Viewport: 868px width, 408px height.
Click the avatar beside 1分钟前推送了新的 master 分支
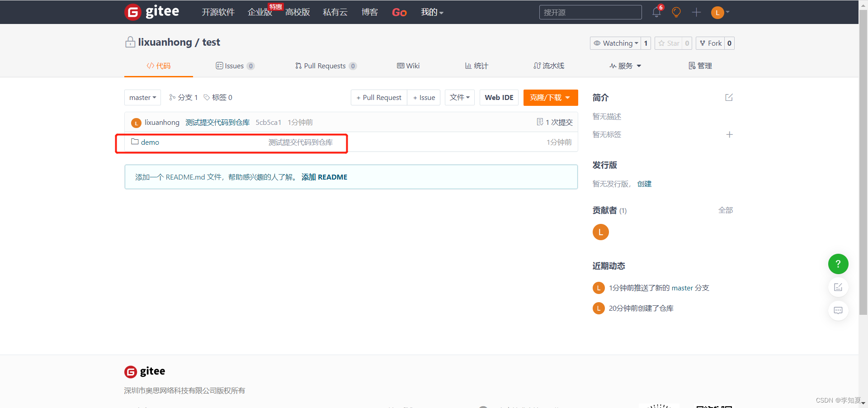point(599,288)
